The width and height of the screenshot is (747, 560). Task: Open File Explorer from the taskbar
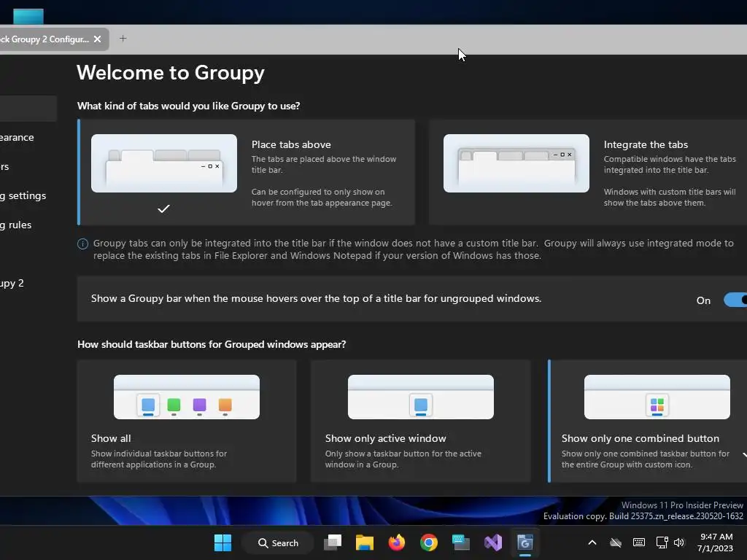point(365,542)
